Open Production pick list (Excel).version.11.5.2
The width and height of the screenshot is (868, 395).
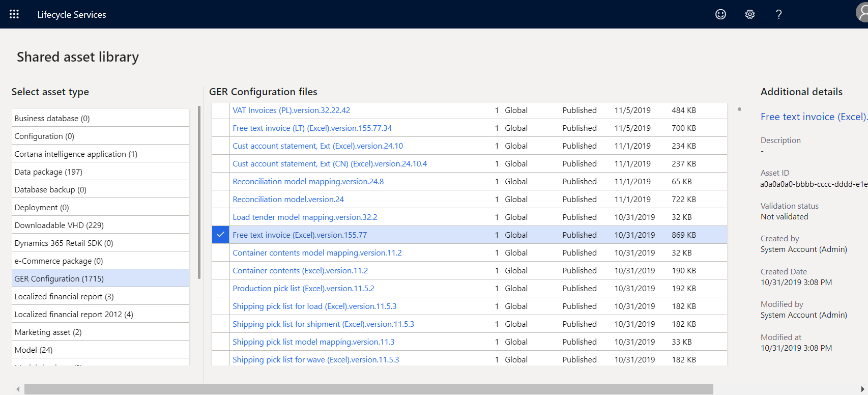point(303,288)
